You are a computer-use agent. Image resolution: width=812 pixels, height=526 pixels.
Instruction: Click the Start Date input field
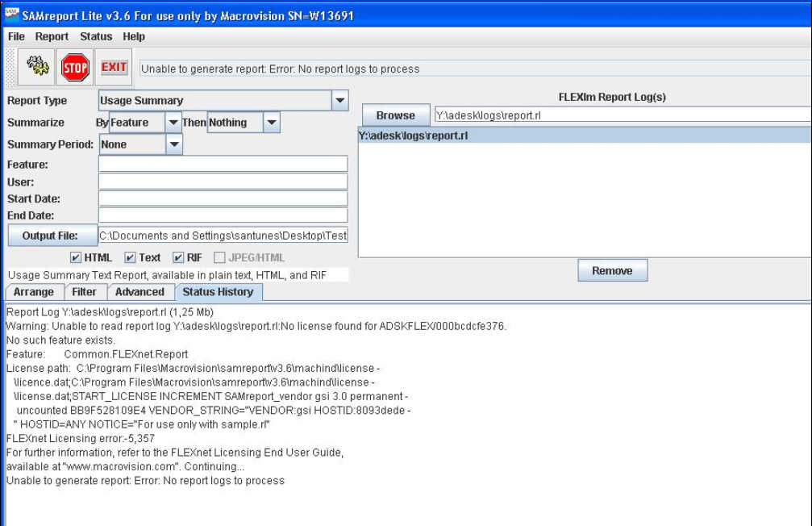(223, 198)
